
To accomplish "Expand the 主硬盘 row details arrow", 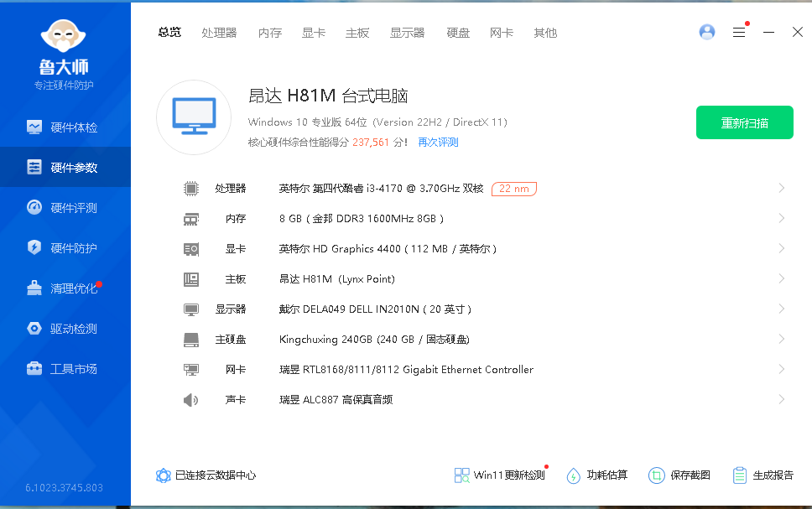I will coord(781,340).
